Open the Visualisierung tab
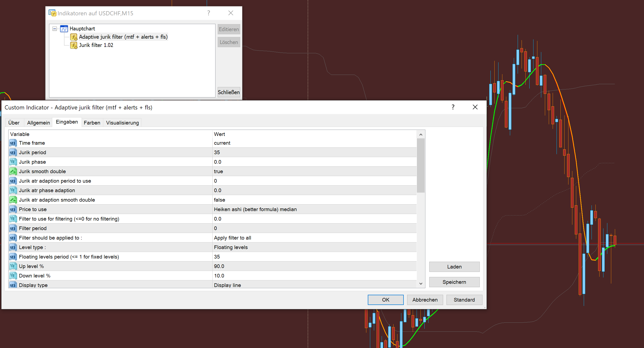This screenshot has height=348, width=644. point(122,123)
